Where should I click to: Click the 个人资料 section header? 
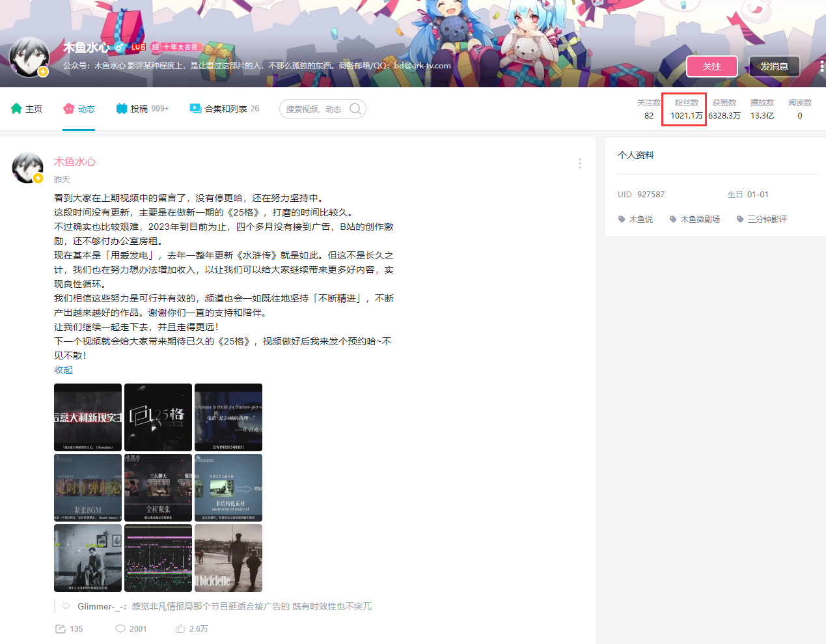pos(636,155)
